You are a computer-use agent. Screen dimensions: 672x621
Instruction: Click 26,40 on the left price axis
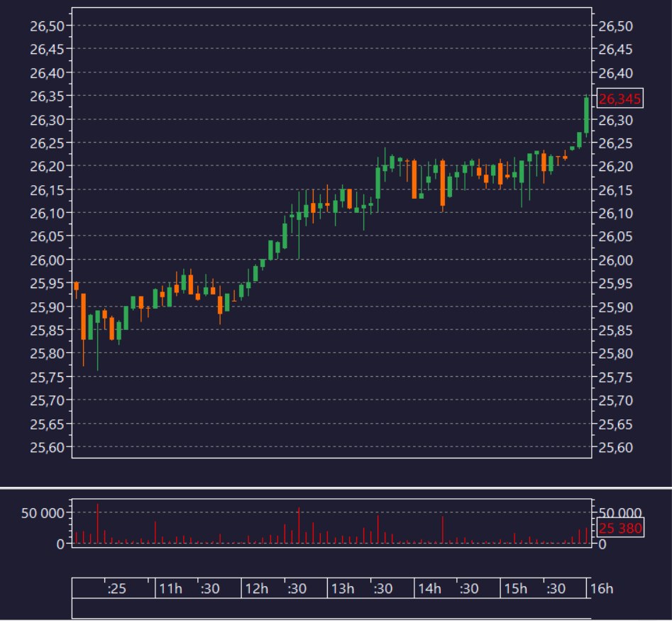47,73
